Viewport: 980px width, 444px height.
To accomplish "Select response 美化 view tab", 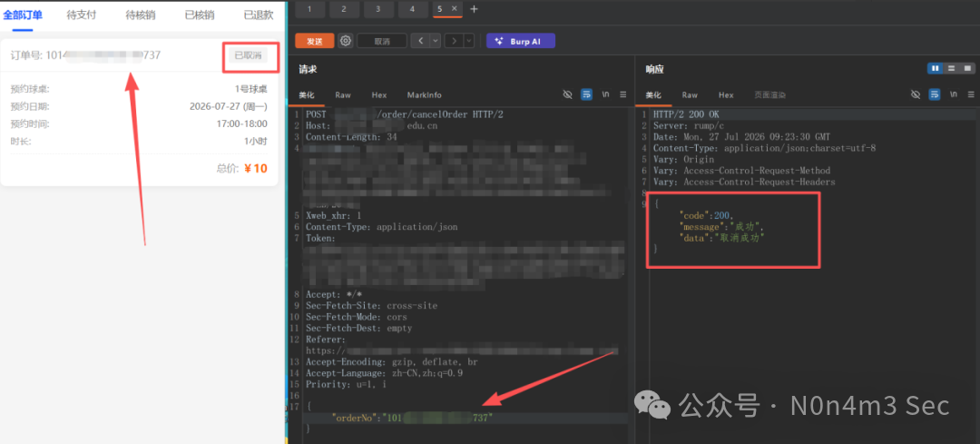I will (x=653, y=95).
